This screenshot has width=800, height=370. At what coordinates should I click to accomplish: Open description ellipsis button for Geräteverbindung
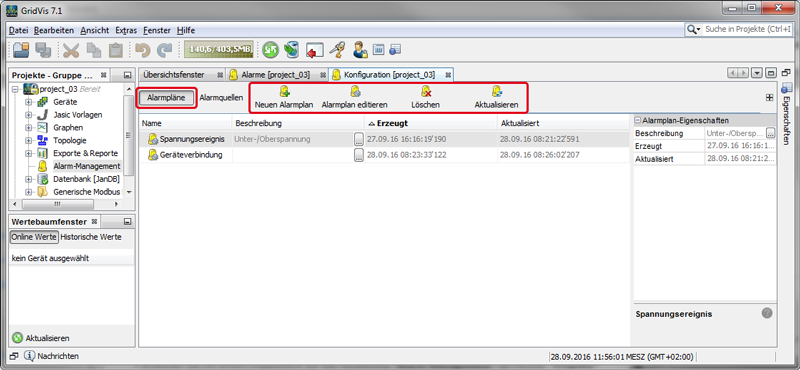click(359, 155)
